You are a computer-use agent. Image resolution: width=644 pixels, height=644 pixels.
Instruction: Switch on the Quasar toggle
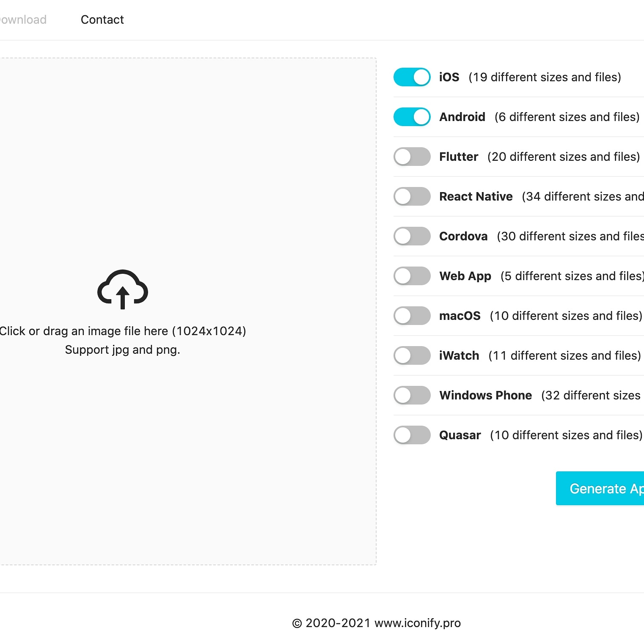(412, 435)
